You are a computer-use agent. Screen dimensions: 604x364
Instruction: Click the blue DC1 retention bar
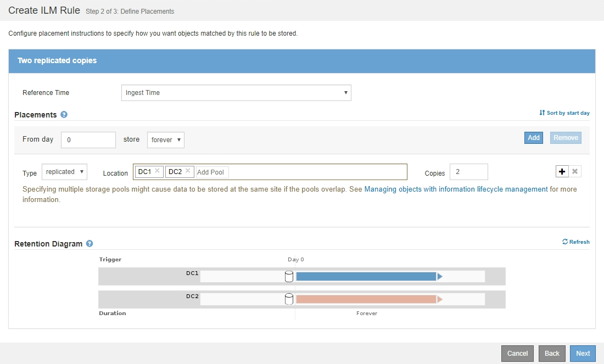click(x=366, y=277)
